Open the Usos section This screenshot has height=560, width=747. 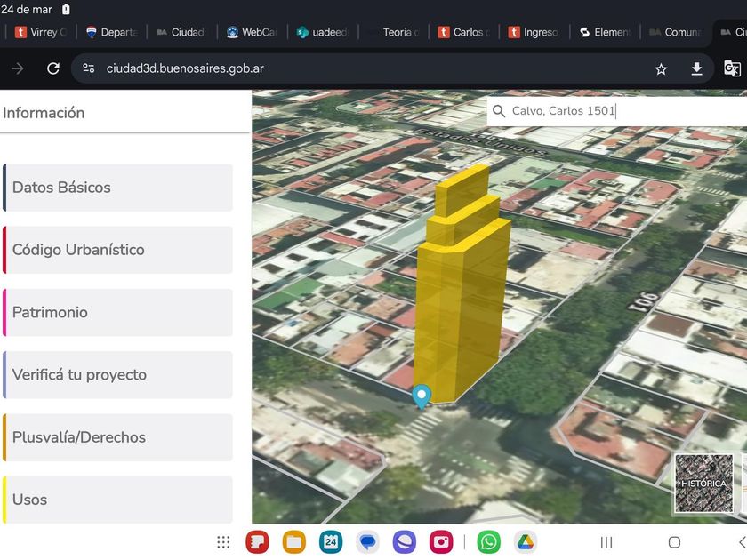point(118,500)
